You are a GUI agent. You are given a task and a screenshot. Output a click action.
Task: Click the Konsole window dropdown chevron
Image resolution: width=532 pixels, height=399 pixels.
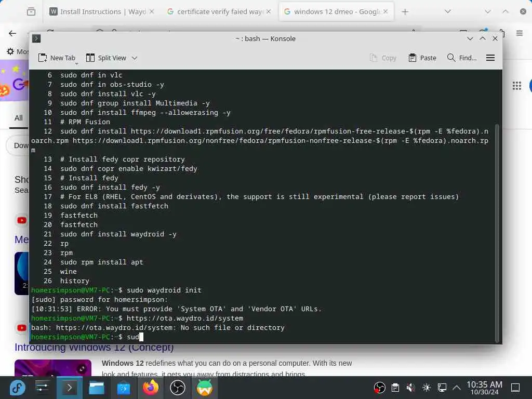(470, 38)
